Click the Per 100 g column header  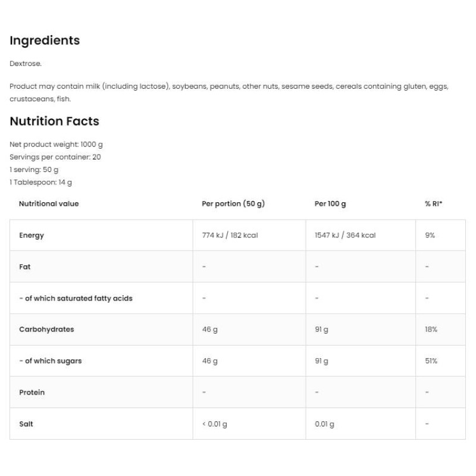pyautogui.click(x=330, y=203)
